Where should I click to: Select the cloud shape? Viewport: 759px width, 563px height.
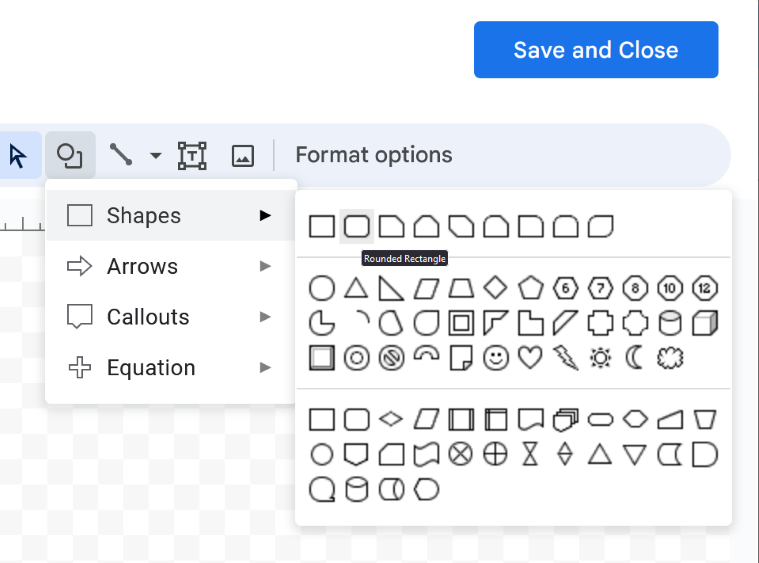click(670, 357)
